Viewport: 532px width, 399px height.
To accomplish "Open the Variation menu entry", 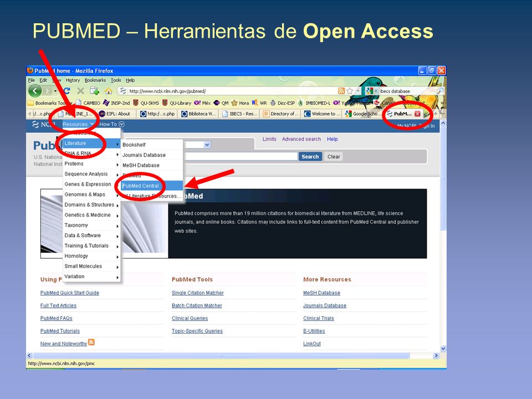I will [x=91, y=277].
